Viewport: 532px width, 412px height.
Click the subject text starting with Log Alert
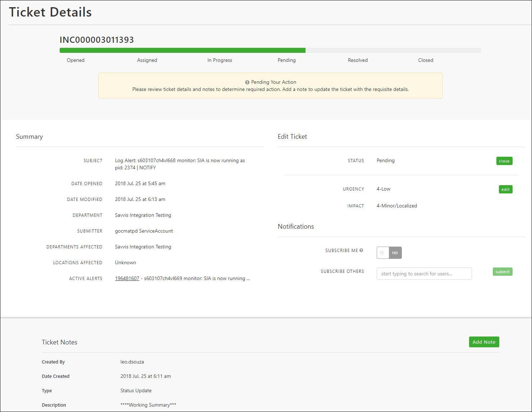[180, 164]
